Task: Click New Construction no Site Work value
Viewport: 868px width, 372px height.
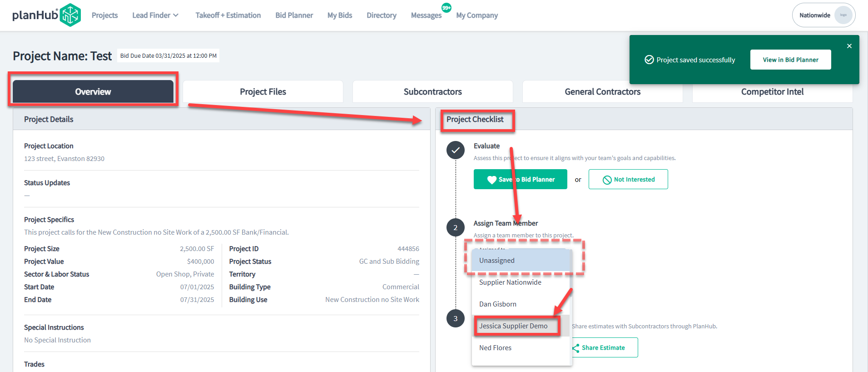Action: click(372, 300)
